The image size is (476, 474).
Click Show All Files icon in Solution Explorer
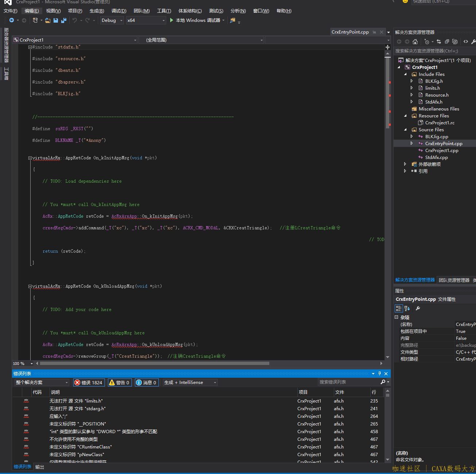pyautogui.click(x=455, y=42)
